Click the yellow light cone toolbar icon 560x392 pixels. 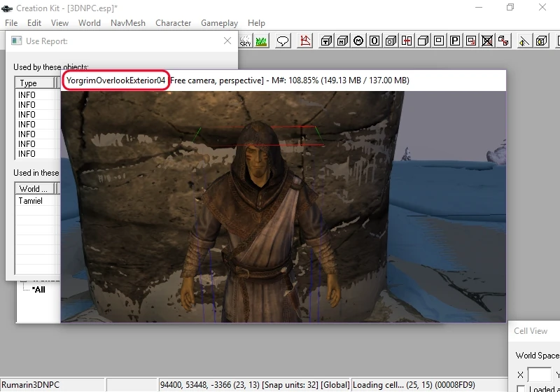tap(524, 41)
